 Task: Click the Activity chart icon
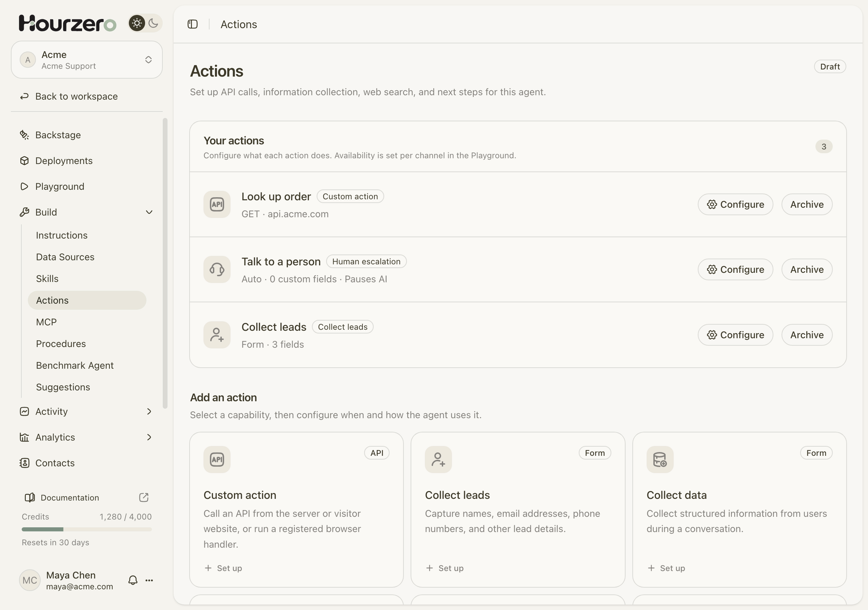[24, 411]
